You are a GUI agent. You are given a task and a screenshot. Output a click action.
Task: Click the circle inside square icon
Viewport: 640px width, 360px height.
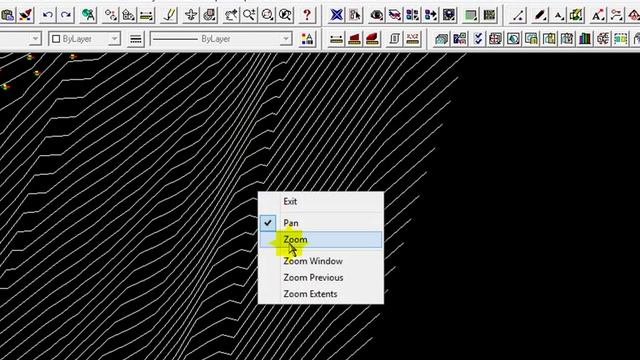[513, 39]
